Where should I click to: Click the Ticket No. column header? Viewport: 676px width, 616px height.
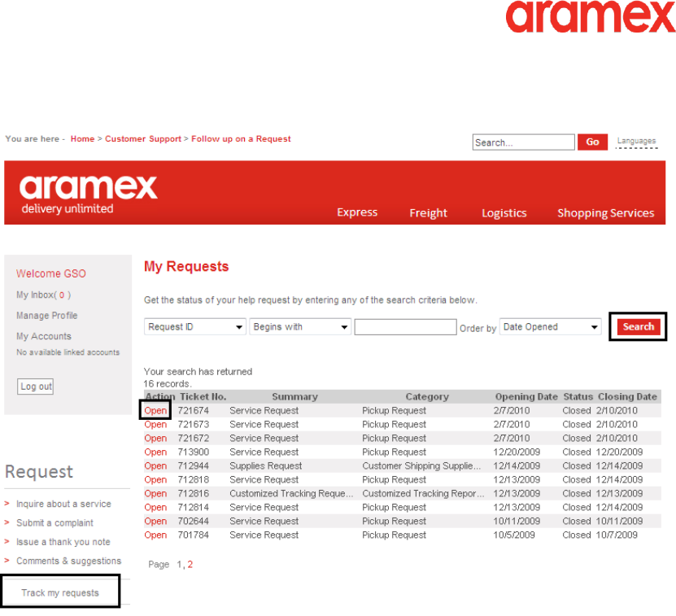coord(203,397)
